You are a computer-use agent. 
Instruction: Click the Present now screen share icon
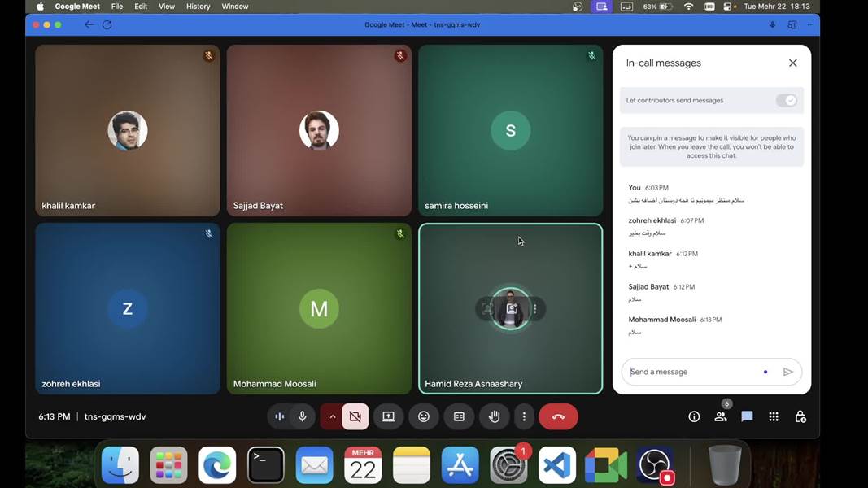point(389,416)
